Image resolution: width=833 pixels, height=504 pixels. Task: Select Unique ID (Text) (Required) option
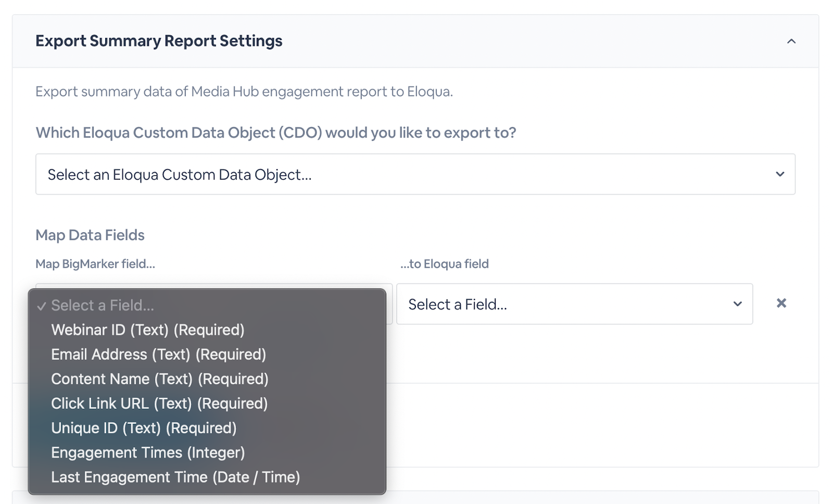(207, 427)
